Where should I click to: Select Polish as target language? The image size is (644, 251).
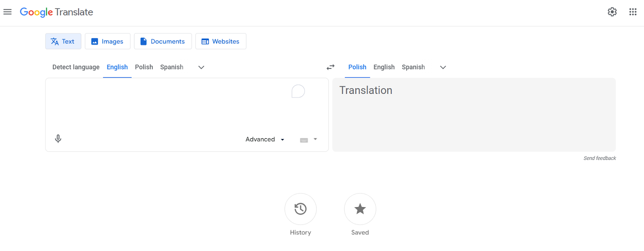pyautogui.click(x=357, y=67)
